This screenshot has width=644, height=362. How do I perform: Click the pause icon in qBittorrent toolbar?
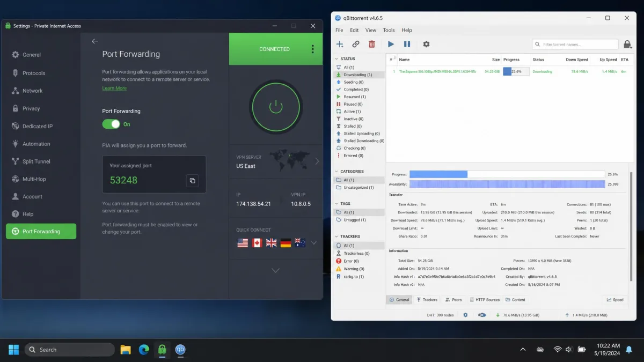click(407, 44)
